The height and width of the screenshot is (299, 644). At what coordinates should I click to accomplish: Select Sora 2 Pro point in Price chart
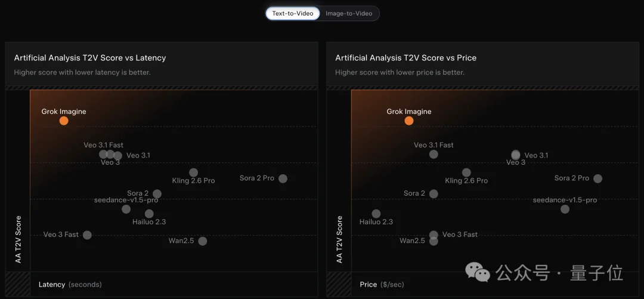[x=597, y=178]
